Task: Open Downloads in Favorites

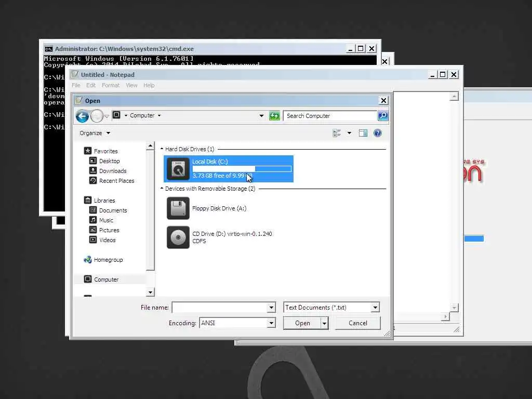Action: pyautogui.click(x=113, y=170)
